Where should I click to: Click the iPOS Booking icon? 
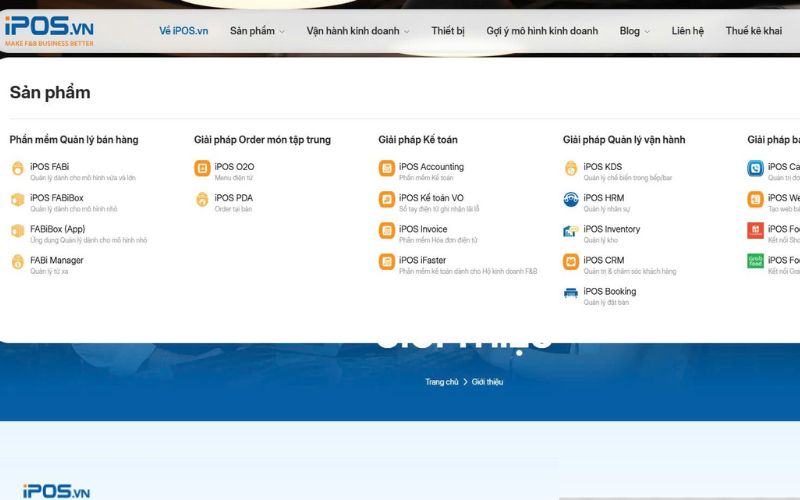571,294
